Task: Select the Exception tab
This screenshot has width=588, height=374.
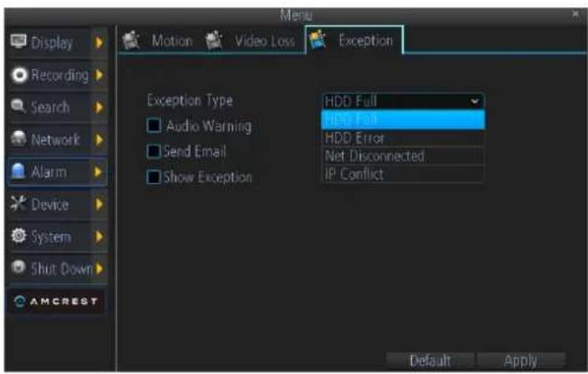Action: tap(354, 40)
